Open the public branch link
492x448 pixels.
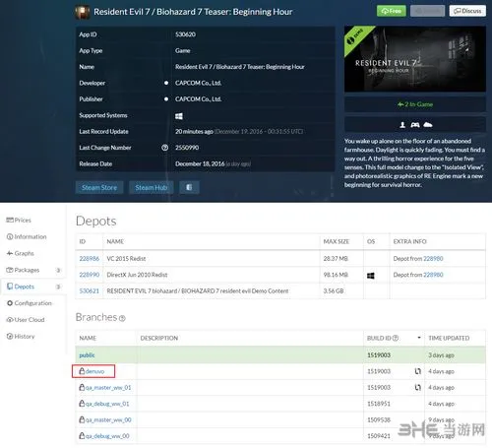point(87,355)
